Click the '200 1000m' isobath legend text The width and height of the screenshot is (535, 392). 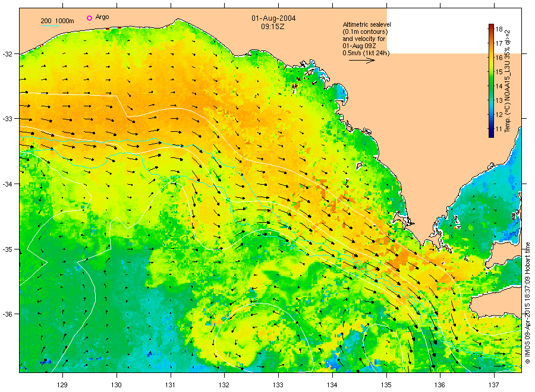point(57,21)
